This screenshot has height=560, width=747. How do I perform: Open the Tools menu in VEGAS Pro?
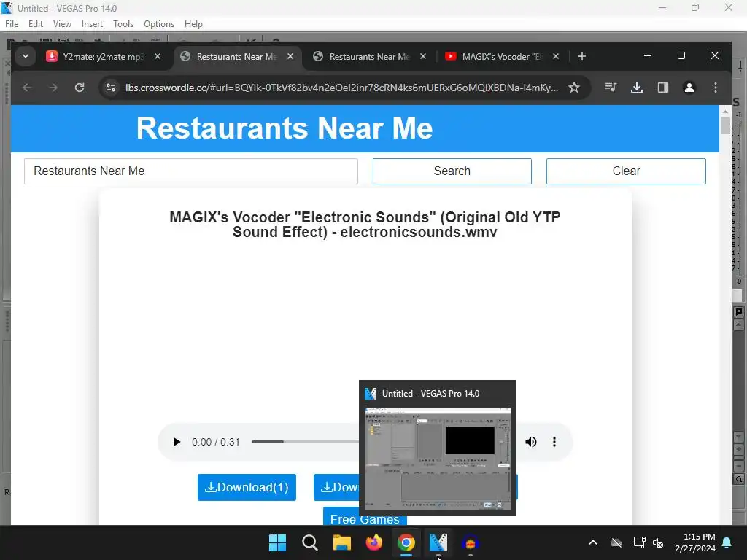pyautogui.click(x=123, y=24)
